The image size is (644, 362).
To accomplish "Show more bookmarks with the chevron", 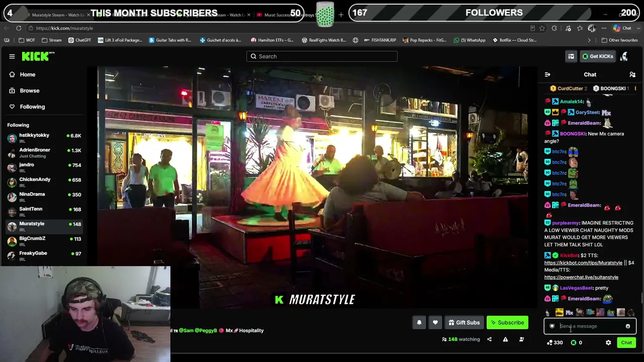I will 589,40.
